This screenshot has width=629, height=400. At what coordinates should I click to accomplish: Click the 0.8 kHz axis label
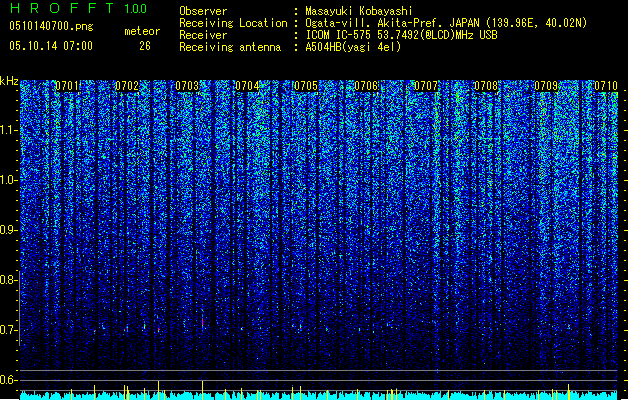pos(9,280)
